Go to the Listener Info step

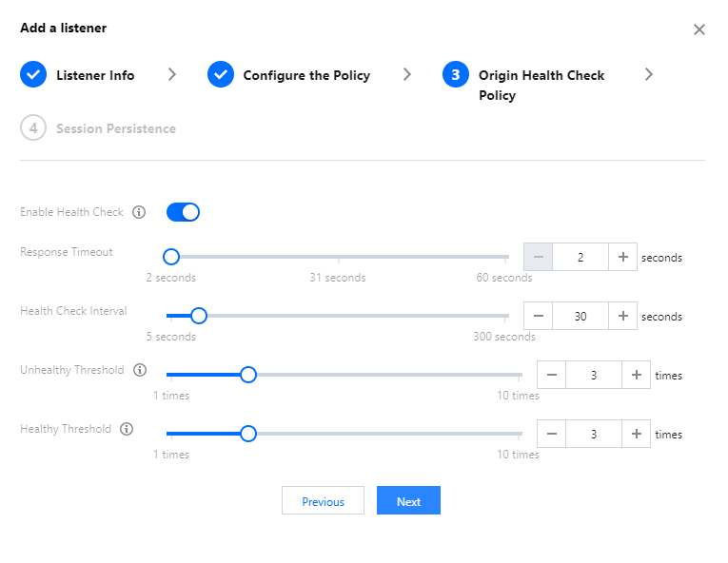(94, 75)
